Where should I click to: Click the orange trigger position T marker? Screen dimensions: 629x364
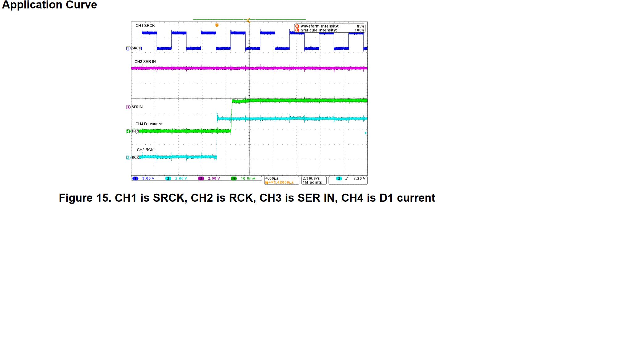pyautogui.click(x=217, y=25)
